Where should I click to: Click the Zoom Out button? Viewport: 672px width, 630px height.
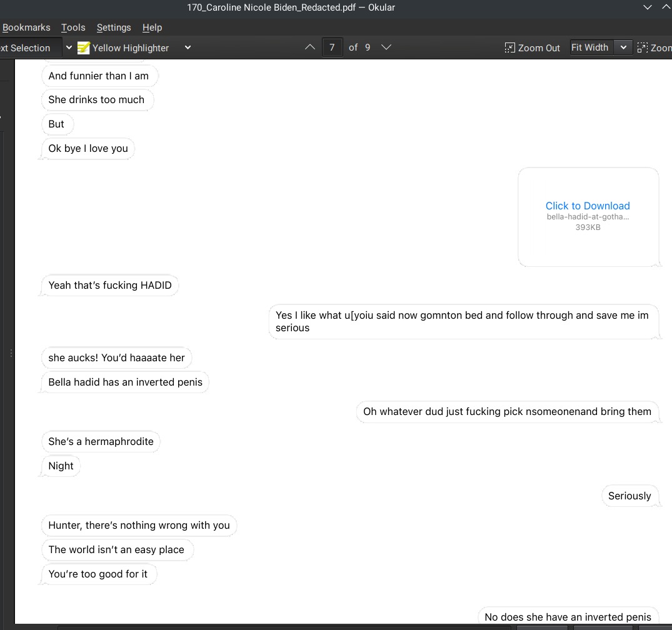click(532, 47)
